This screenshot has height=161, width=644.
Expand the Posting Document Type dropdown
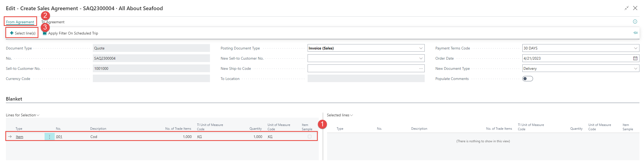click(421, 48)
